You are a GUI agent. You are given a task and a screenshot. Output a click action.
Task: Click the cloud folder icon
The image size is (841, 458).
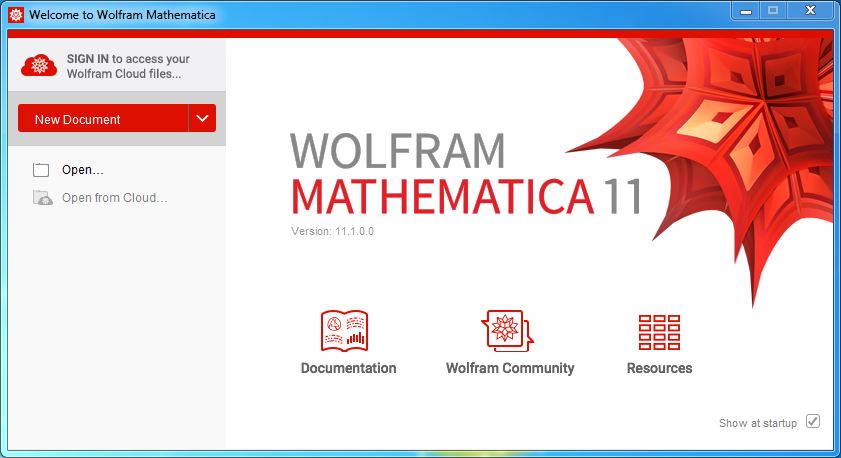pos(42,198)
